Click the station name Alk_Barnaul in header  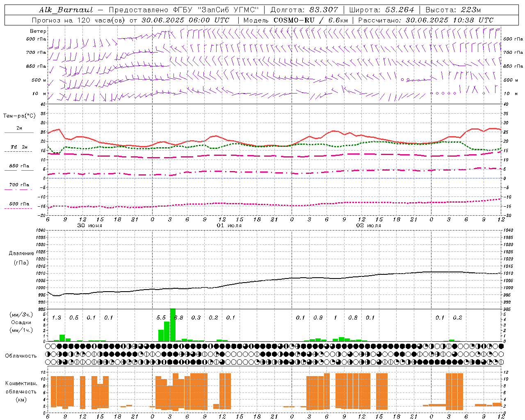point(66,10)
